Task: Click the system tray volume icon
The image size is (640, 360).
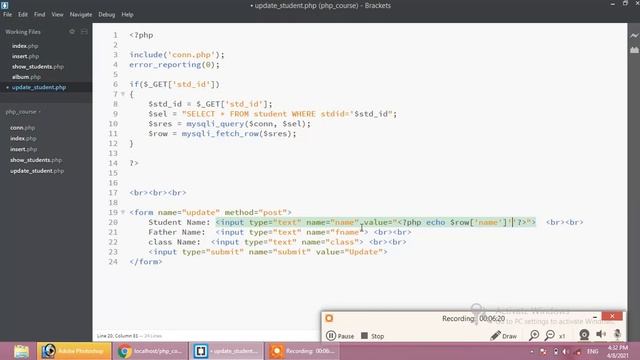Action: point(566,351)
